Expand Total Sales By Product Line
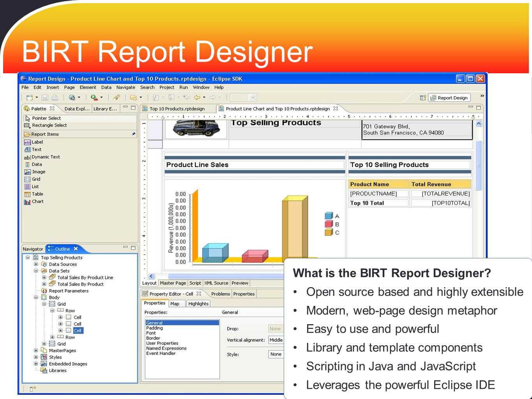Image resolution: width=532 pixels, height=399 pixels. 44,277
